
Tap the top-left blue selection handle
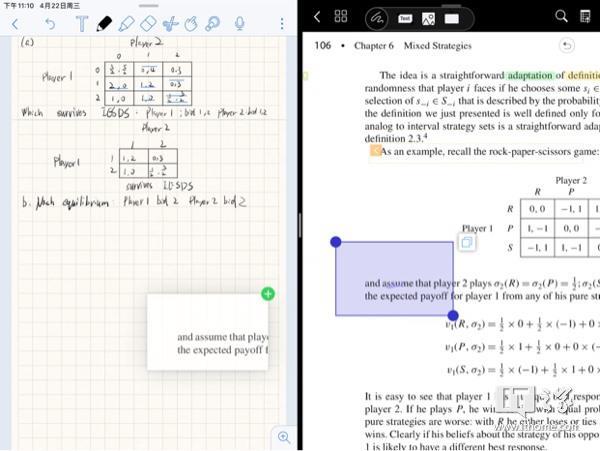click(336, 242)
